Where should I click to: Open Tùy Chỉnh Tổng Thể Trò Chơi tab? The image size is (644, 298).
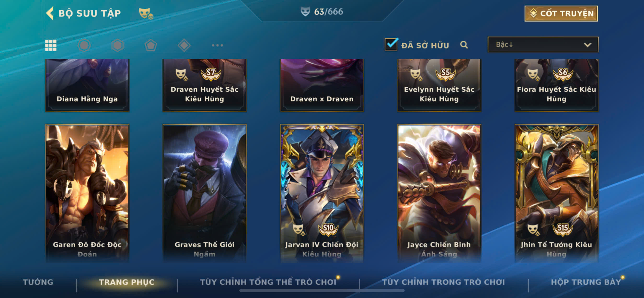(x=268, y=282)
